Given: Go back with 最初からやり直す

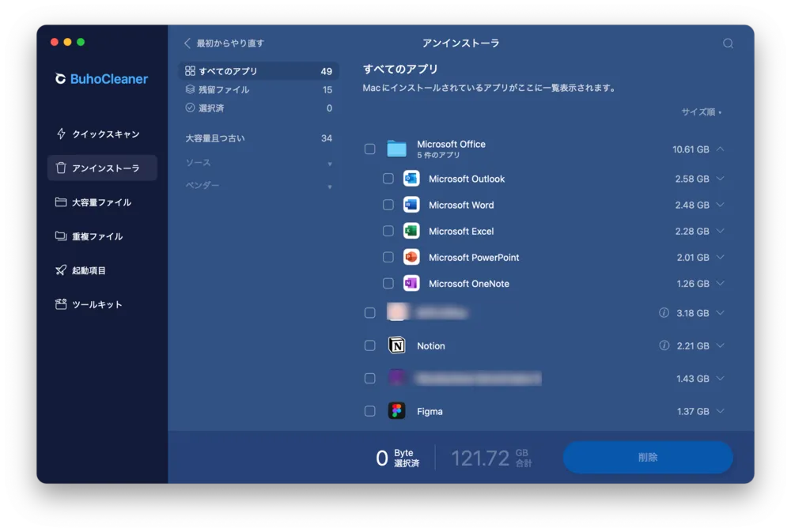Looking at the screenshot, I should (x=224, y=43).
